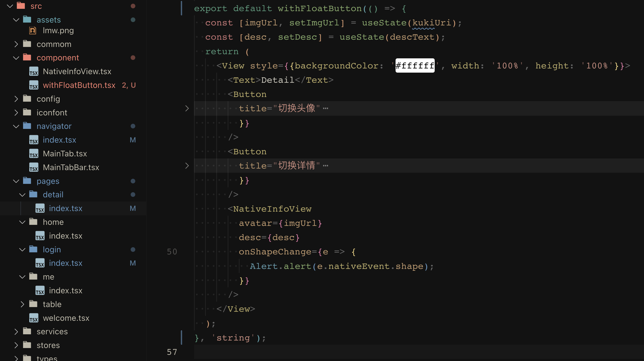
Task: Click TSX icon beside MainTabBar.tsx
Action: pyautogui.click(x=34, y=168)
